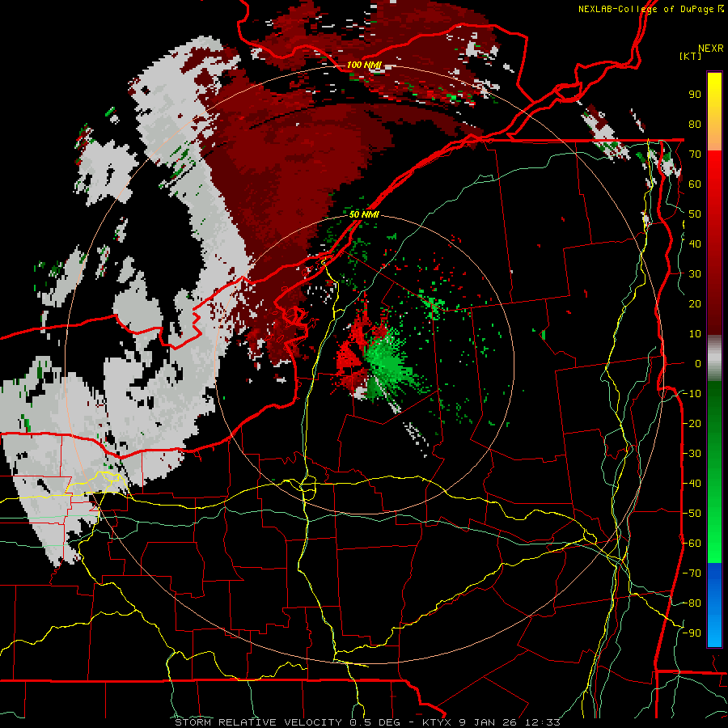Select the 40 value on velocity scale

(x=695, y=243)
